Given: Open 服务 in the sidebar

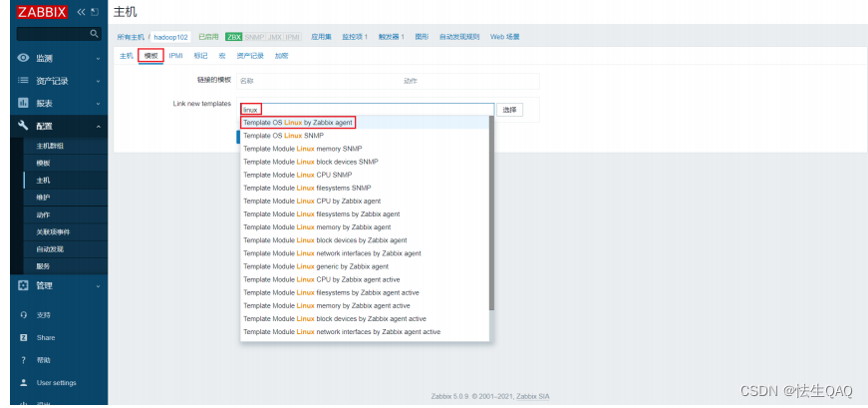Looking at the screenshot, I should [x=43, y=266].
